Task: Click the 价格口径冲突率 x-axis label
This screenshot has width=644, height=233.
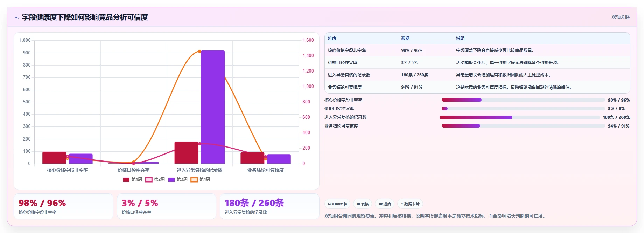Action: 134,170
